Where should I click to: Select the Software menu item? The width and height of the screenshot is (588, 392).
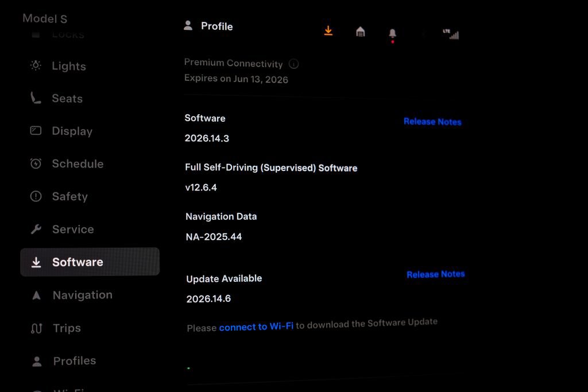tap(90, 262)
